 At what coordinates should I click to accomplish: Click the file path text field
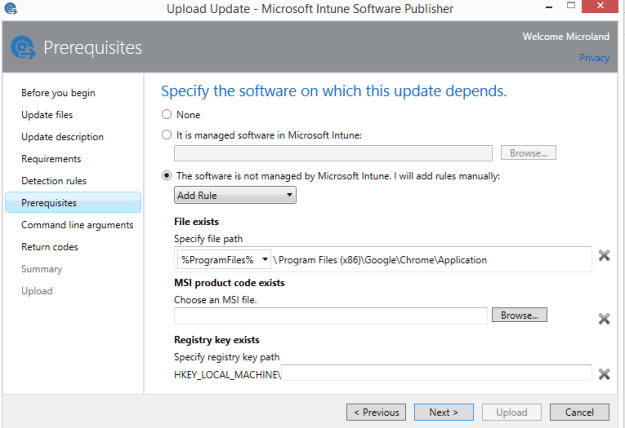click(431, 260)
